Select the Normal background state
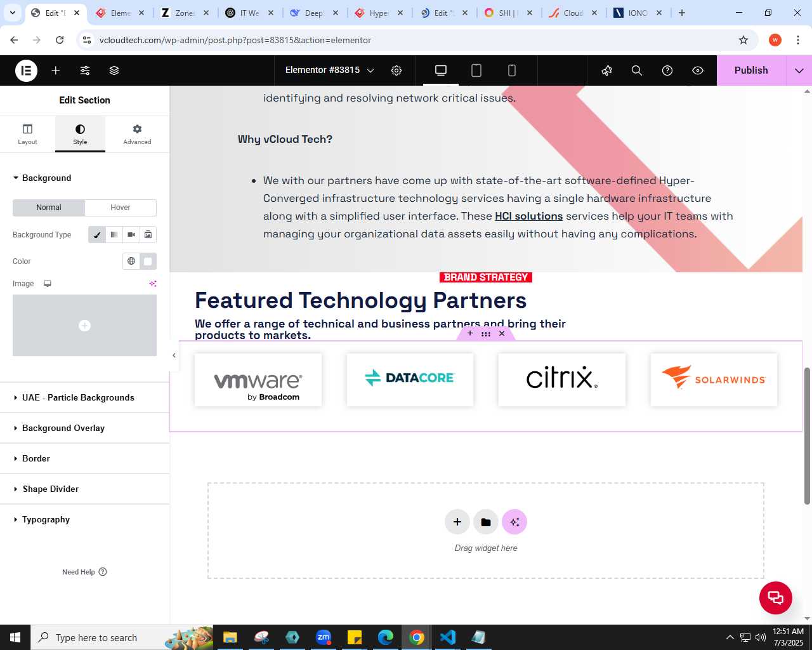812x650 pixels. coord(49,208)
